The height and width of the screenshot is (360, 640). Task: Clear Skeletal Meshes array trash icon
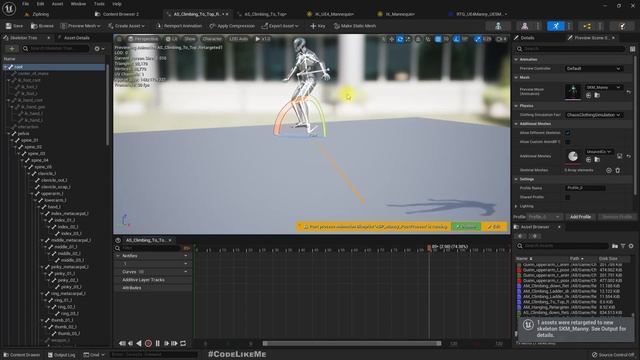618,170
